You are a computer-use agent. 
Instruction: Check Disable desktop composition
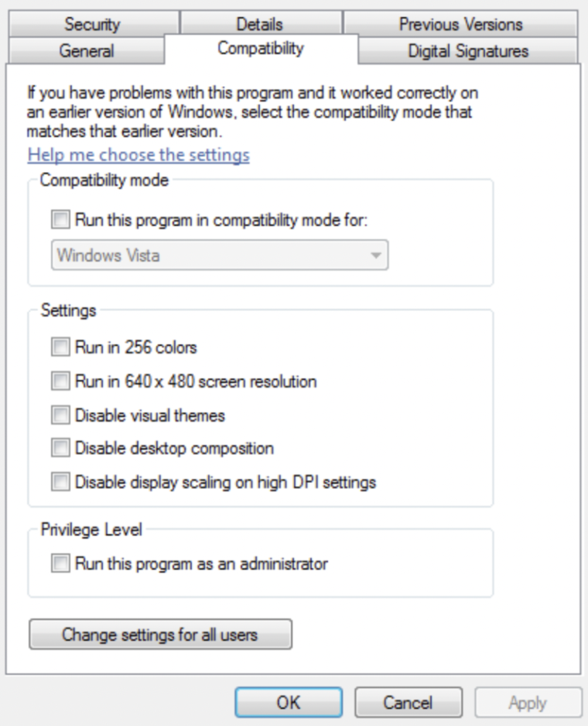click(60, 449)
